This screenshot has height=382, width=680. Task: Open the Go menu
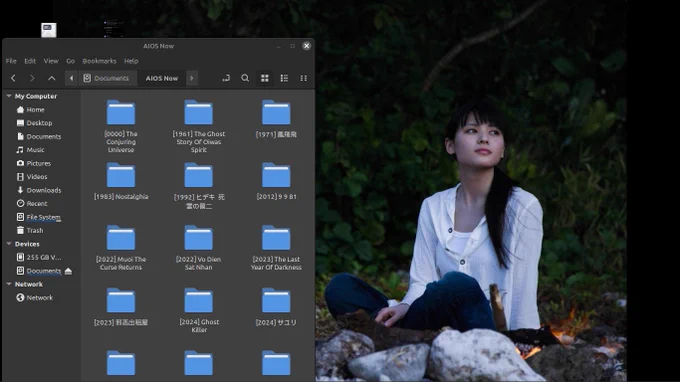click(x=70, y=61)
